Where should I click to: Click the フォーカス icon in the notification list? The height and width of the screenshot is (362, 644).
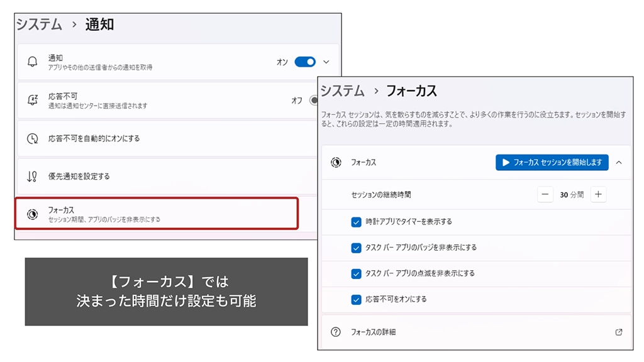tap(33, 214)
